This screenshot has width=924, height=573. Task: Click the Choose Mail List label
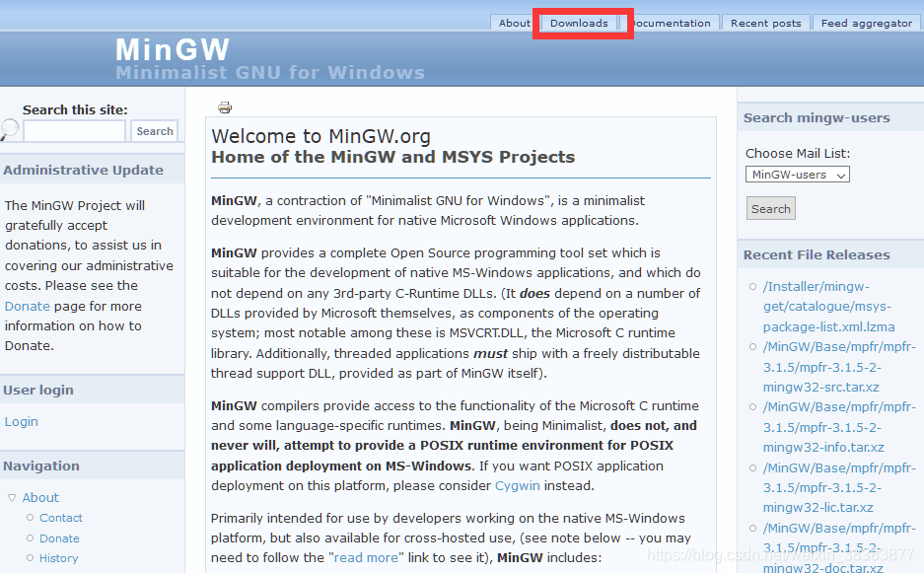pos(798,153)
